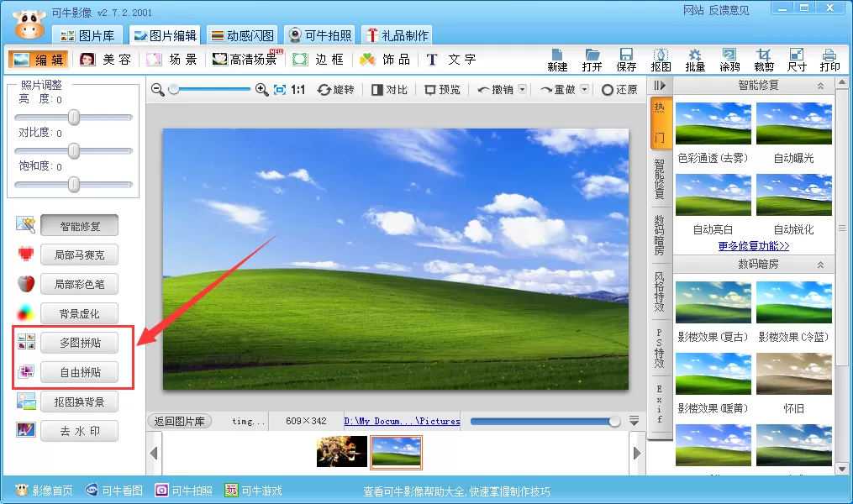Click the 亮度 brightness slider handle

pyautogui.click(x=74, y=118)
